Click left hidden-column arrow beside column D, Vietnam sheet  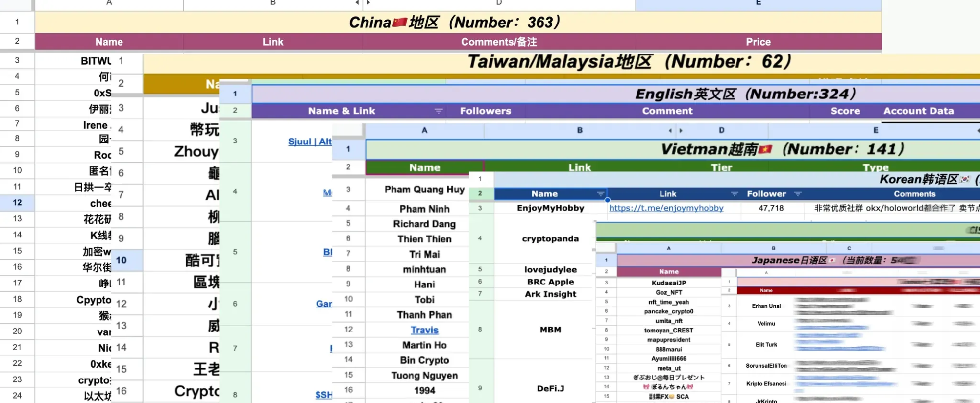pos(670,131)
